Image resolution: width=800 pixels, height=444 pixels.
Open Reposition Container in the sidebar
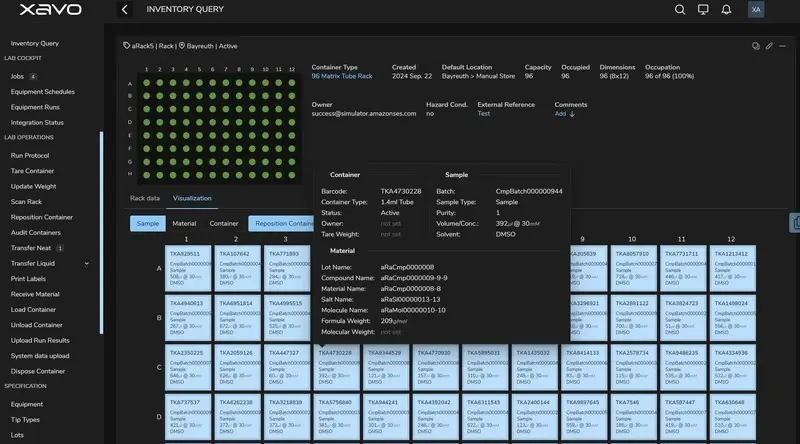click(x=42, y=217)
